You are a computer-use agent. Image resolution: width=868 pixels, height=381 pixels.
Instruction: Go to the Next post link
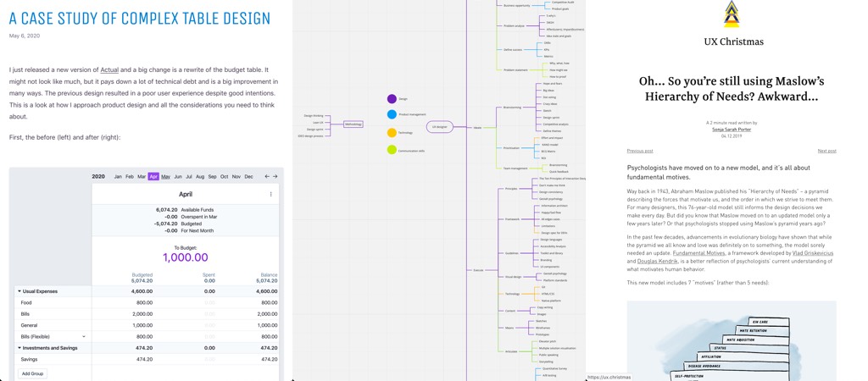coord(826,151)
